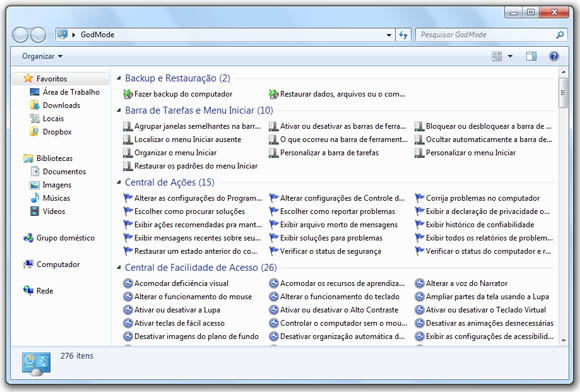Open the Organizar dropdown menu
This screenshot has width=580, height=392.
coord(42,56)
